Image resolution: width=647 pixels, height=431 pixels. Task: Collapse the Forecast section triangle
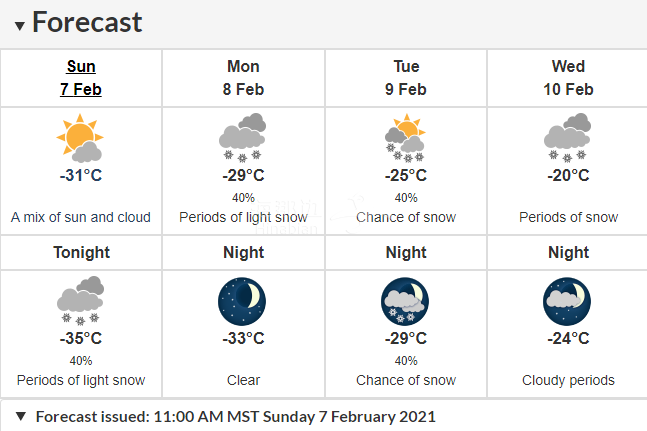tap(19, 26)
